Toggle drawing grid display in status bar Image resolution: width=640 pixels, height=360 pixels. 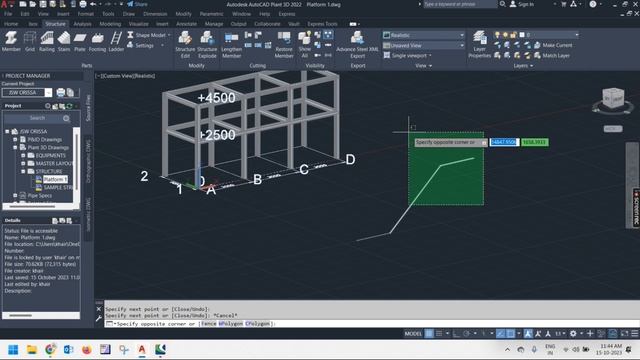[x=429, y=334]
